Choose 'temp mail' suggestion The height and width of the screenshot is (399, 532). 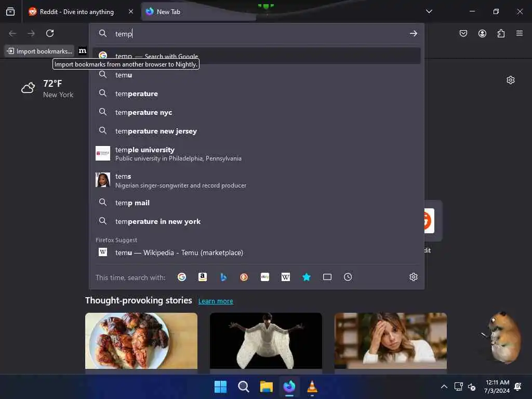257,203
